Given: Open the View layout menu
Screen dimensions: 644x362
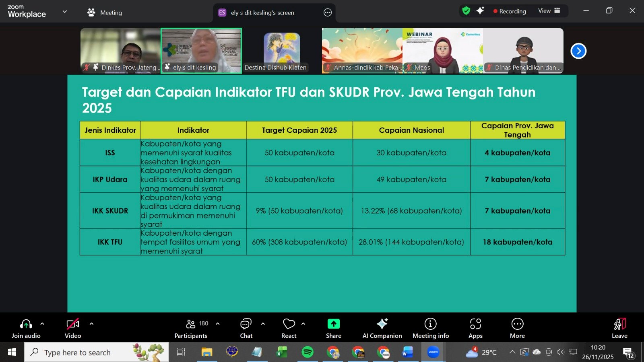Looking at the screenshot, I should point(549,11).
